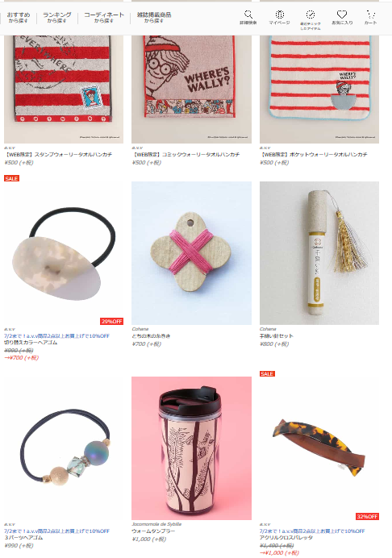Open the 切り替えカラーヘアゴム product link
392x558 pixels.
31,343
